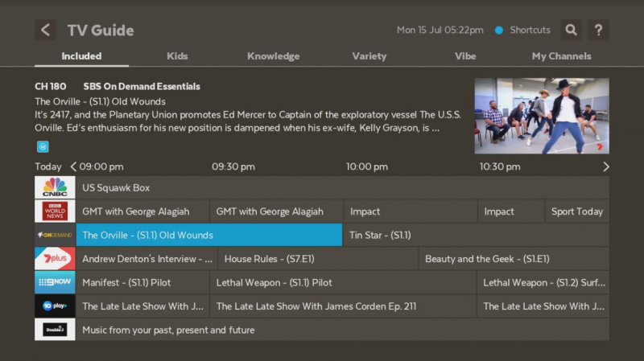Select the Sport Today program
This screenshot has height=361, width=644.
tap(577, 211)
